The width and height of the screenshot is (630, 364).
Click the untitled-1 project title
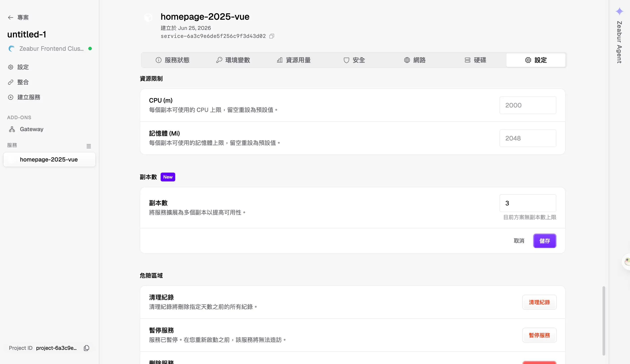tap(26, 35)
